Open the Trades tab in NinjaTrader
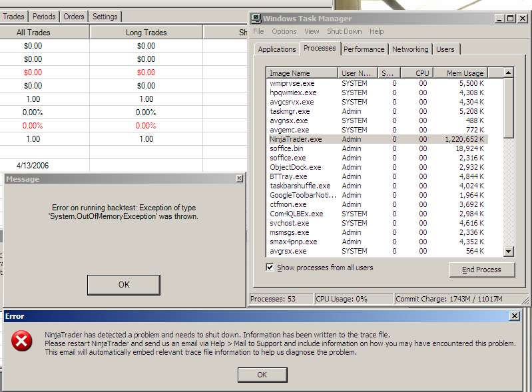 pyautogui.click(x=13, y=17)
